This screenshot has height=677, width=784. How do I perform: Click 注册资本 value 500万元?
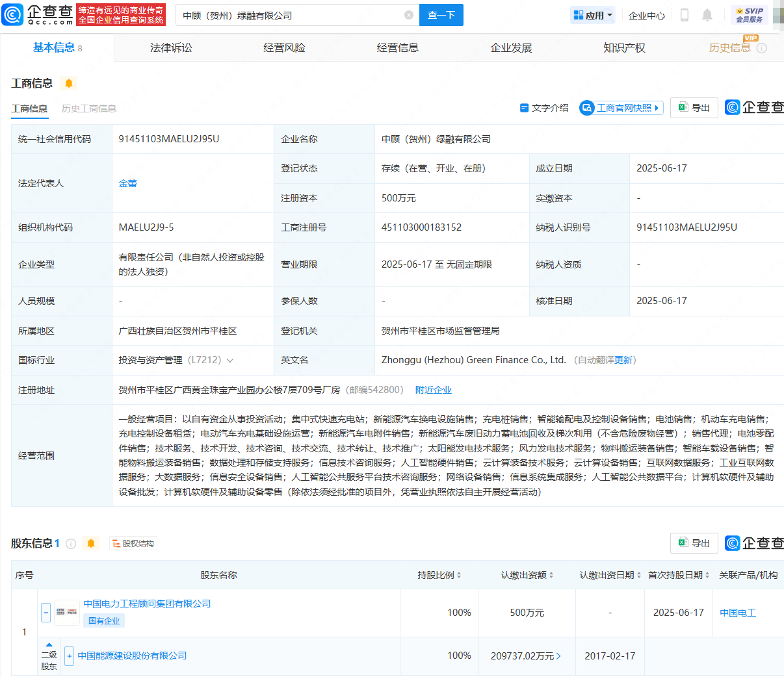tap(399, 198)
